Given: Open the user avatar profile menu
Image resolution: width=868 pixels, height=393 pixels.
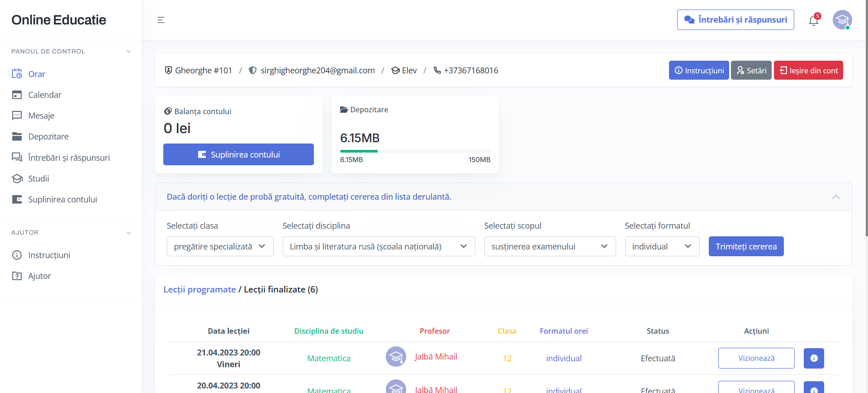Looking at the screenshot, I should 842,20.
